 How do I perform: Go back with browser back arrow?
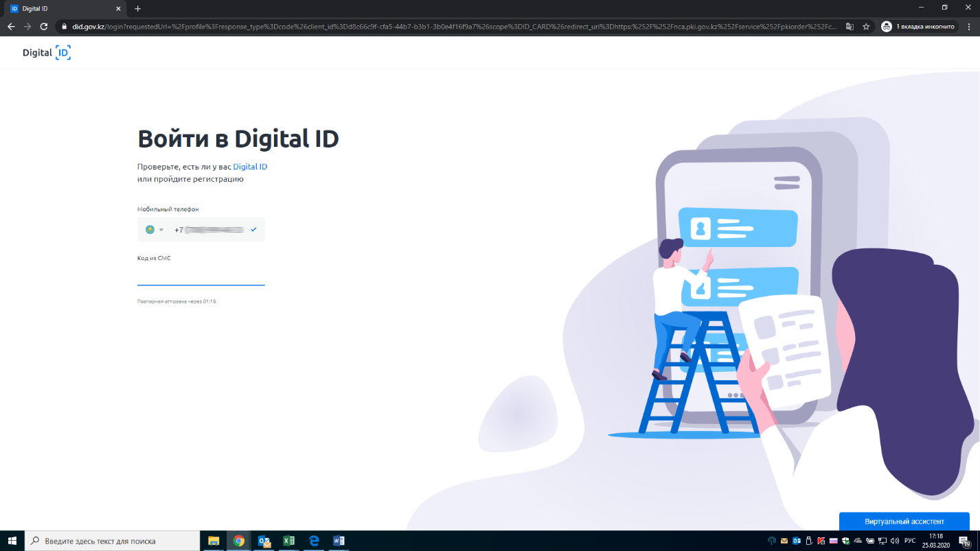pyautogui.click(x=11, y=26)
